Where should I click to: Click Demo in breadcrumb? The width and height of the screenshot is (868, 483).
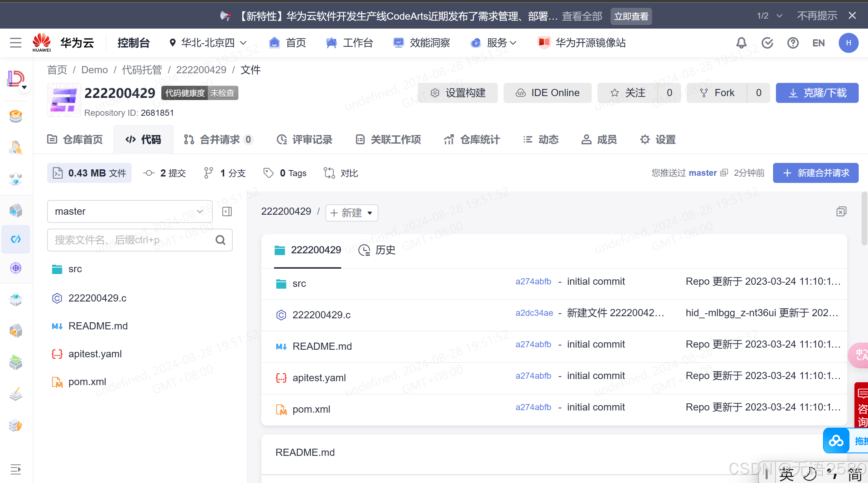point(95,70)
